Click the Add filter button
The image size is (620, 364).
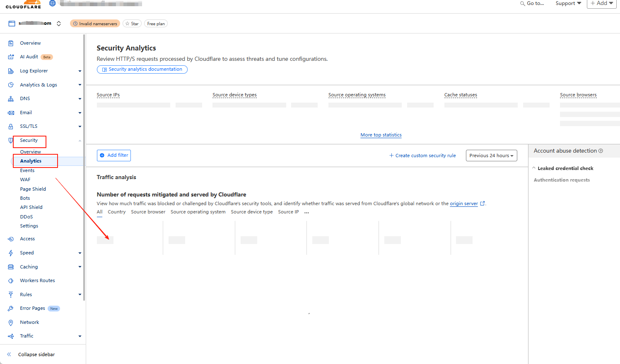(113, 155)
